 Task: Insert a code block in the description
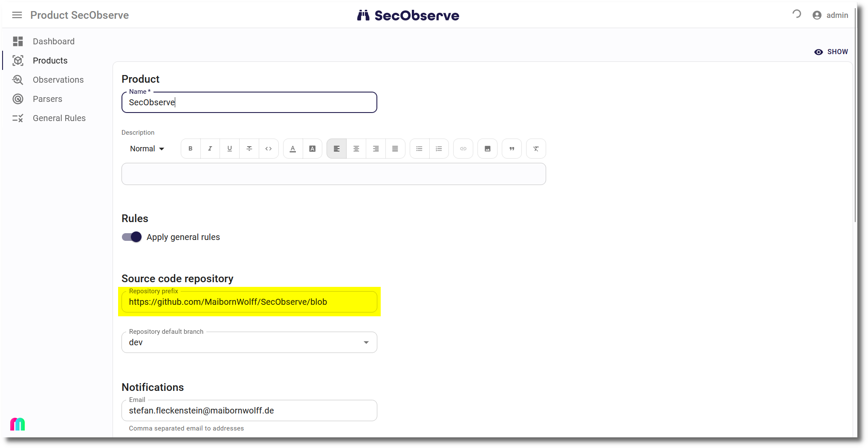coord(269,148)
